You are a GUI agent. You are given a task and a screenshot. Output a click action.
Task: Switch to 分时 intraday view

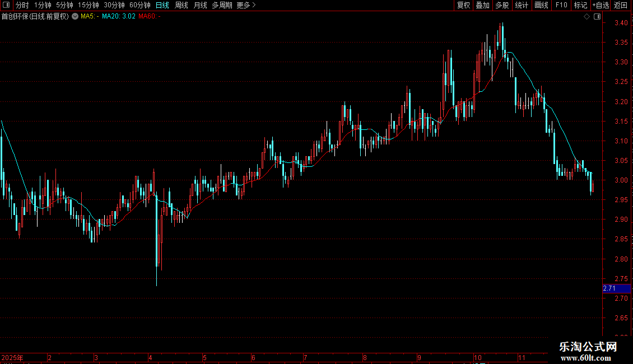click(x=22, y=5)
